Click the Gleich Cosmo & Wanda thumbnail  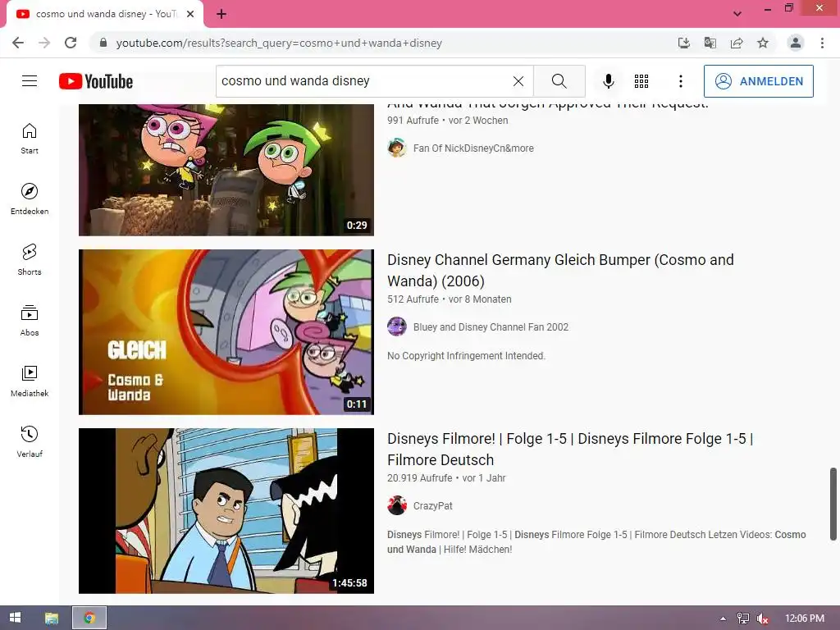coord(226,332)
